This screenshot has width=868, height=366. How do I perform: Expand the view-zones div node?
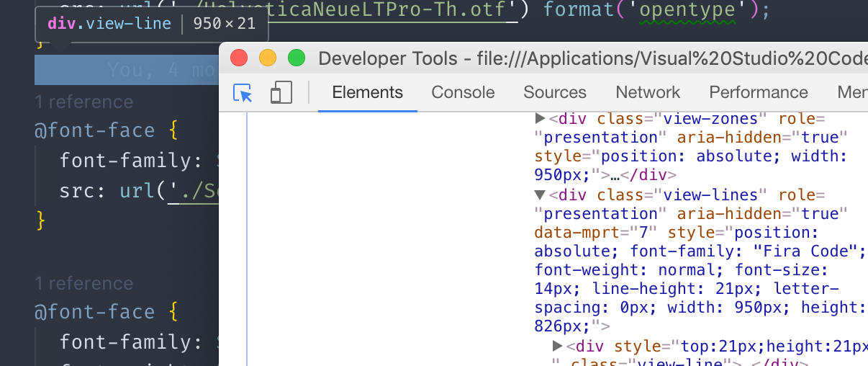541,118
